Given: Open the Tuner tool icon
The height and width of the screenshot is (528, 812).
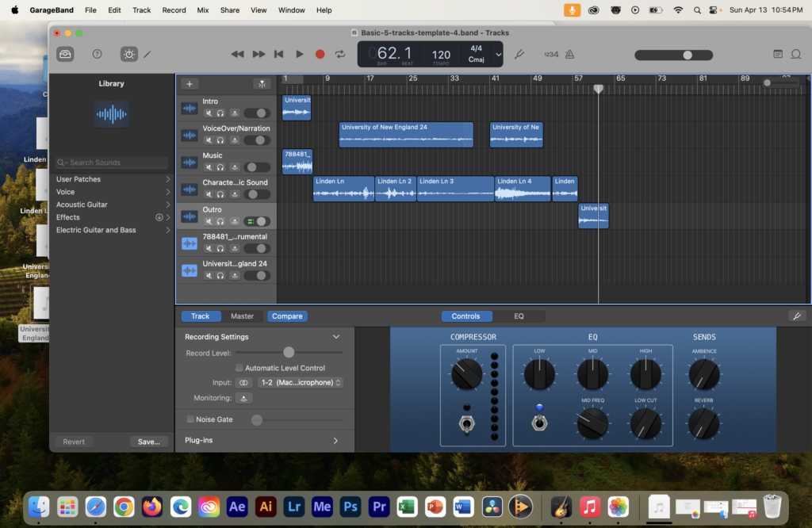Looking at the screenshot, I should [x=519, y=54].
